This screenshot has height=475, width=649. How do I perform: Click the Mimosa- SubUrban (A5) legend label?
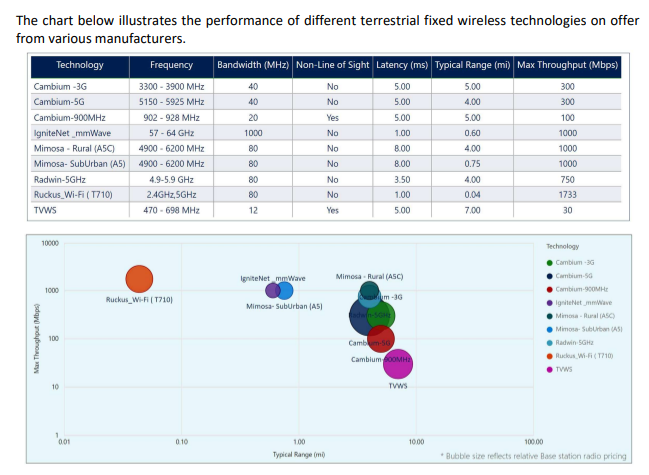click(x=589, y=329)
